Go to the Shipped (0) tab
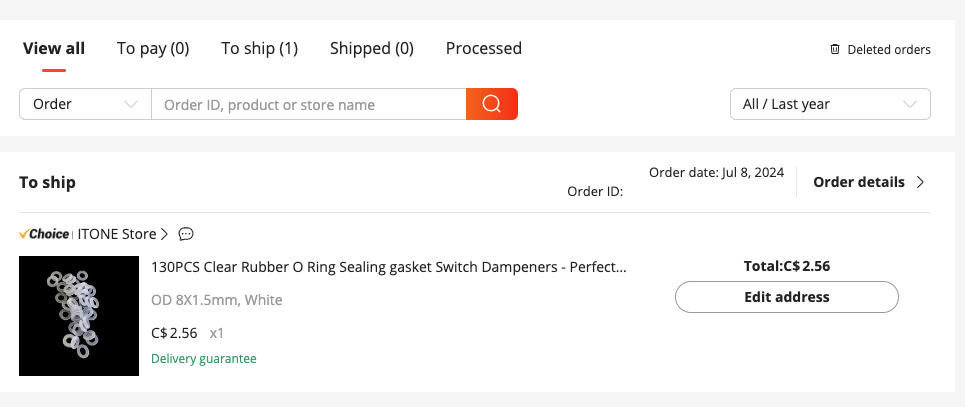 point(371,48)
